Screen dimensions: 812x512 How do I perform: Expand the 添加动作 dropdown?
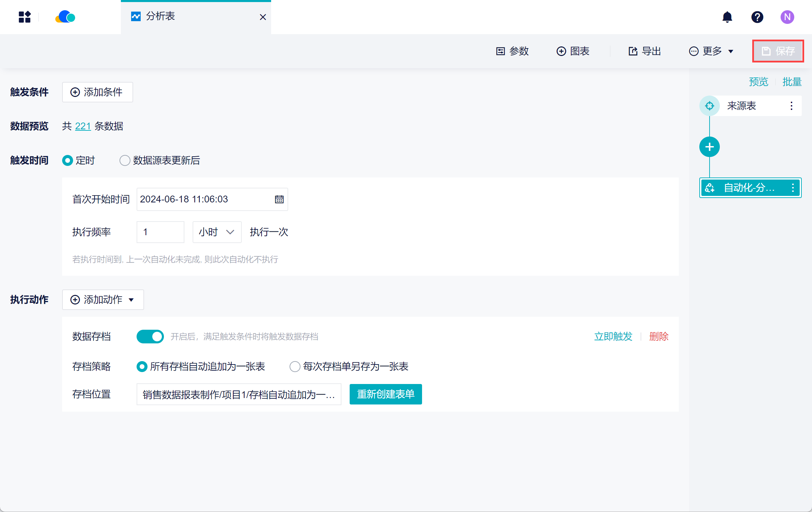[103, 300]
